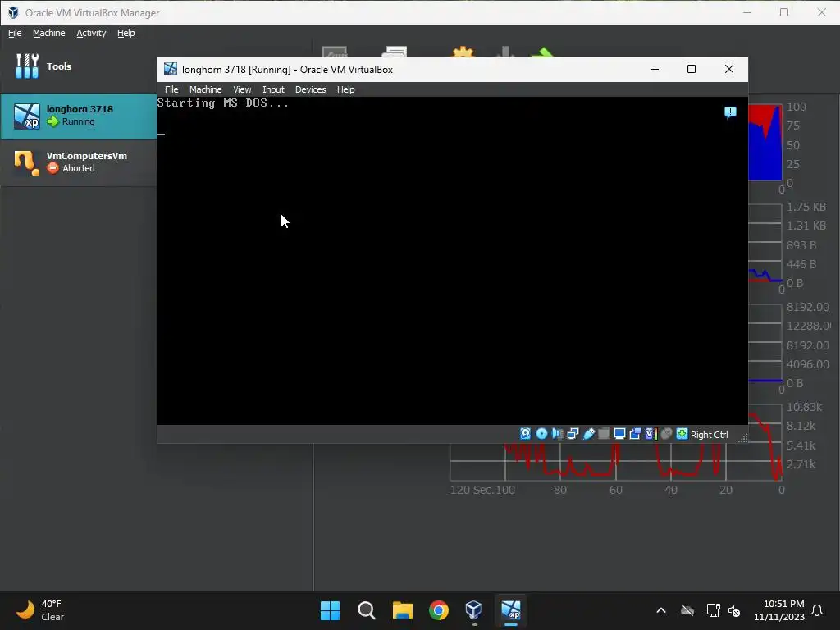
Task: Open Manager window Help menu
Action: [126, 33]
